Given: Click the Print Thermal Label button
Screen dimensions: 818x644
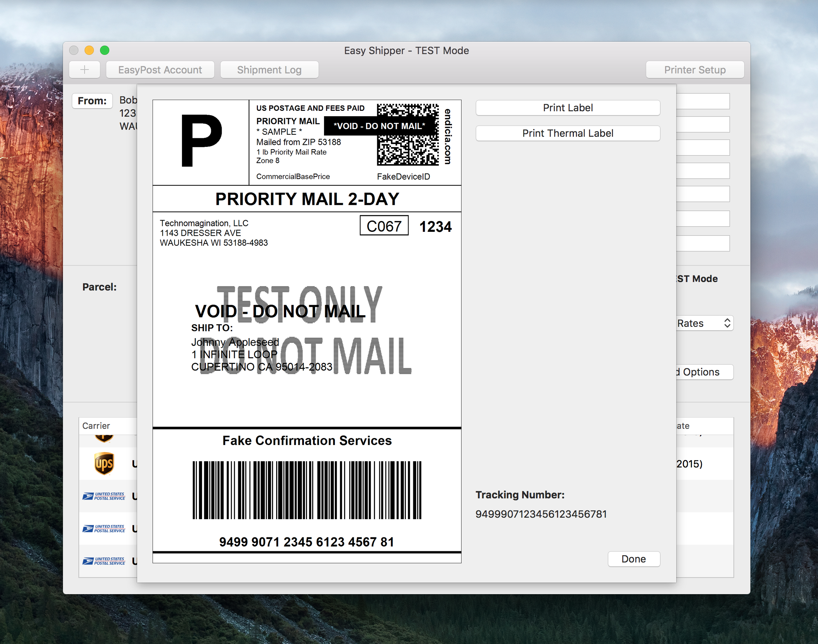Looking at the screenshot, I should pyautogui.click(x=568, y=133).
